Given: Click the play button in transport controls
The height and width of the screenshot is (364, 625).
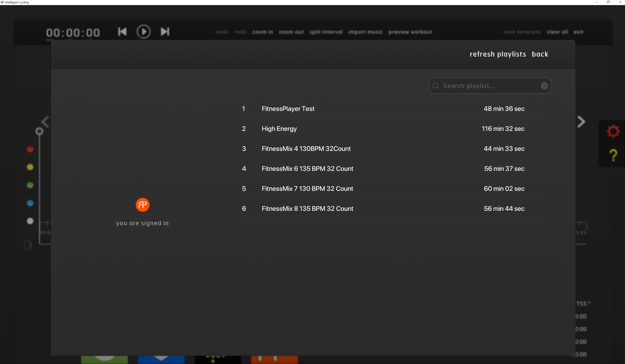Looking at the screenshot, I should tap(144, 32).
